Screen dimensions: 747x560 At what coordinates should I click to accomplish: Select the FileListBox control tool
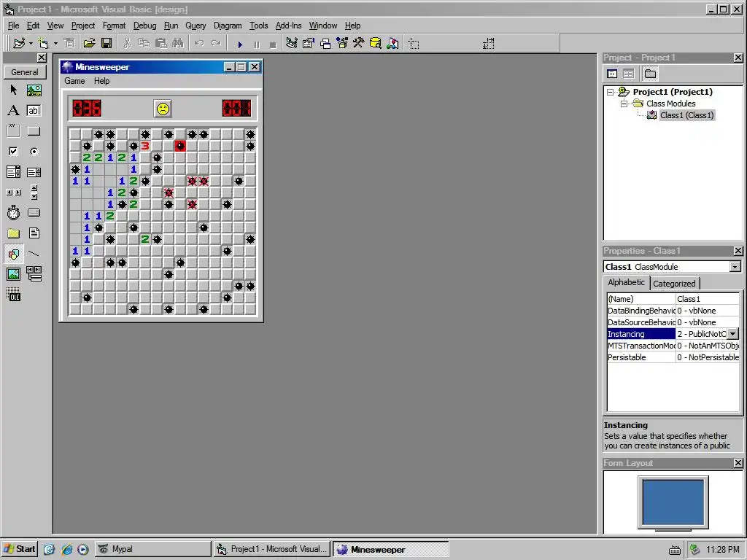[34, 233]
